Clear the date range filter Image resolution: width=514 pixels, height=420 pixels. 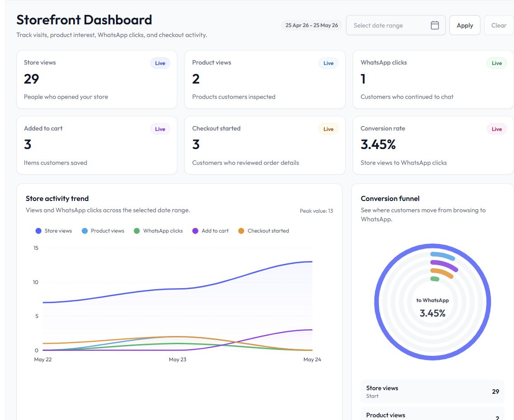(x=499, y=25)
